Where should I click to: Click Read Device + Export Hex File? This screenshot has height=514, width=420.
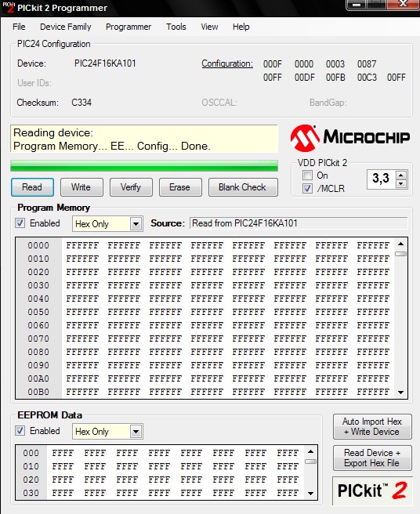click(x=372, y=458)
